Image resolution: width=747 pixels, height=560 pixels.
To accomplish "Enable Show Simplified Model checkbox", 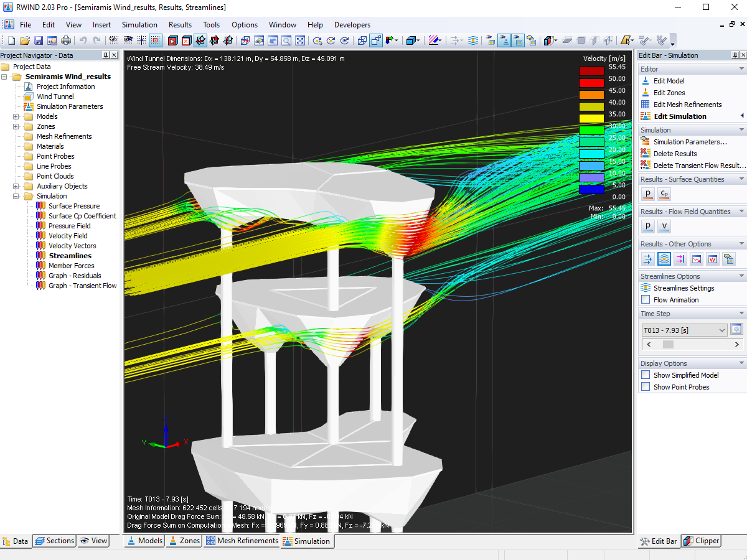I will 646,375.
